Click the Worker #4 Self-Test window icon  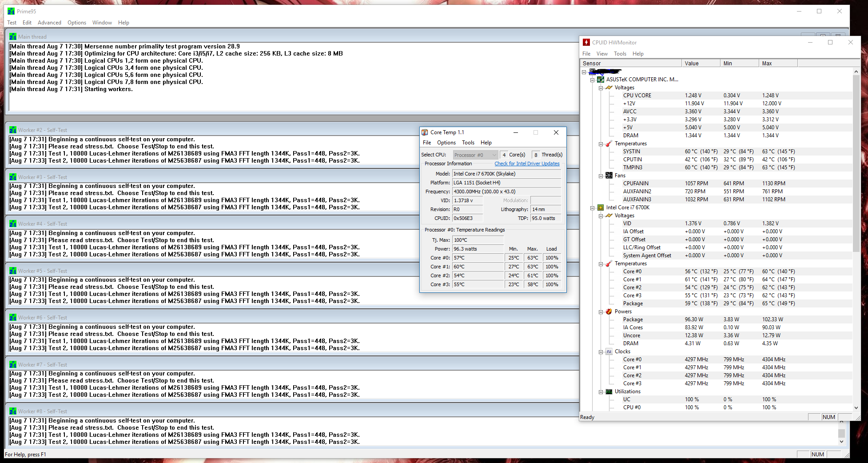13,224
